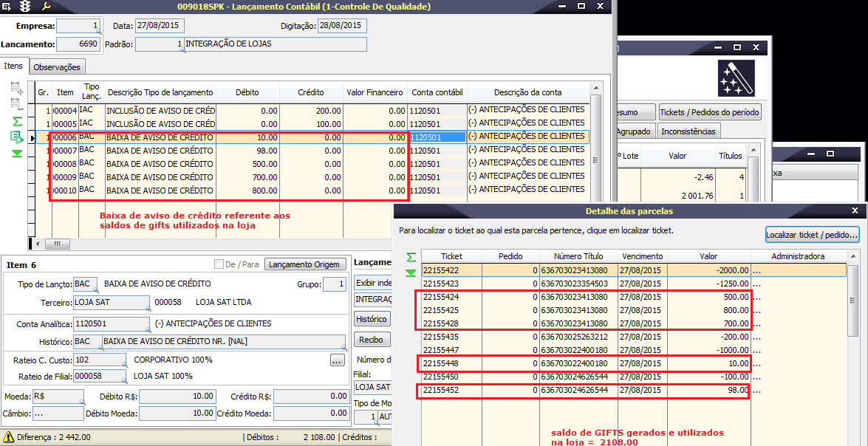Select ticket 22155422 row in parcelas
This screenshot has height=446, width=868.
[634, 270]
